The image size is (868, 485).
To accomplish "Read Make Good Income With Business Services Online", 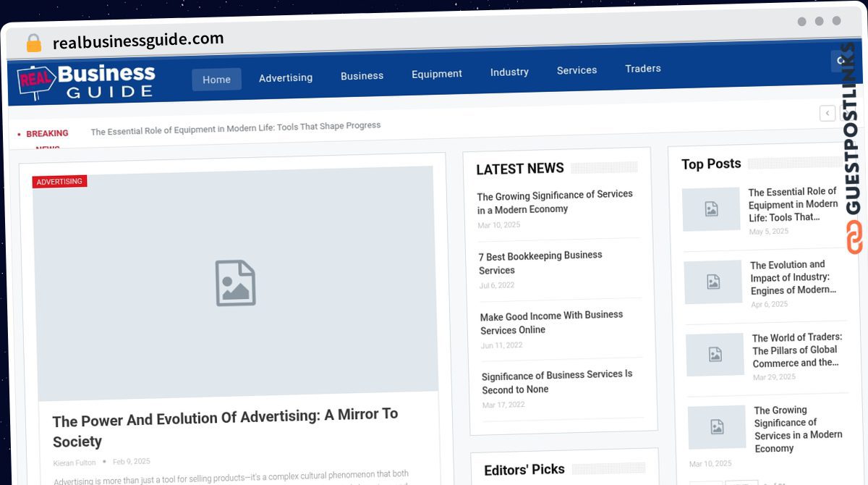I will [x=551, y=322].
